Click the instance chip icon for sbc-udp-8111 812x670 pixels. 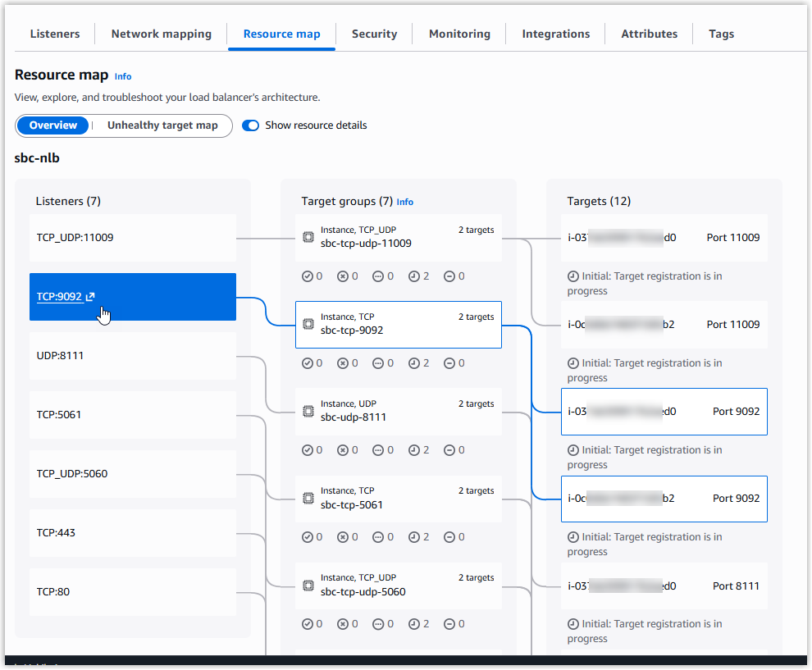coord(308,411)
